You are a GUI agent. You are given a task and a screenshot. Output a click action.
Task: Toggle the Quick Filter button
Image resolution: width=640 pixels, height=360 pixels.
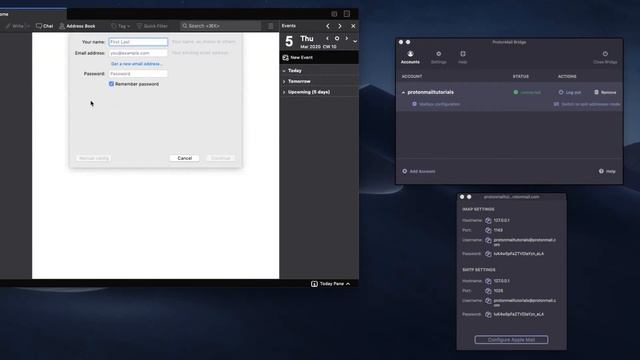(152, 26)
